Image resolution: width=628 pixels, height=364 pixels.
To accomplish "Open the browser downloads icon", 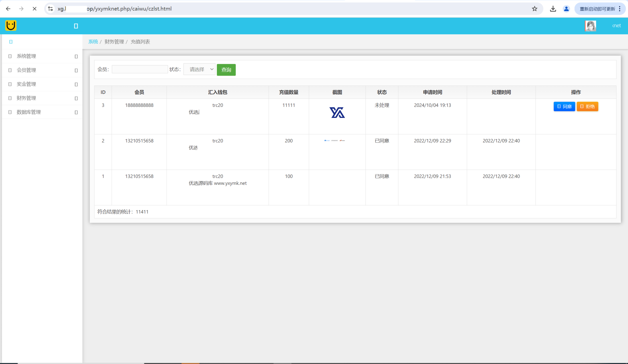I will [x=553, y=9].
